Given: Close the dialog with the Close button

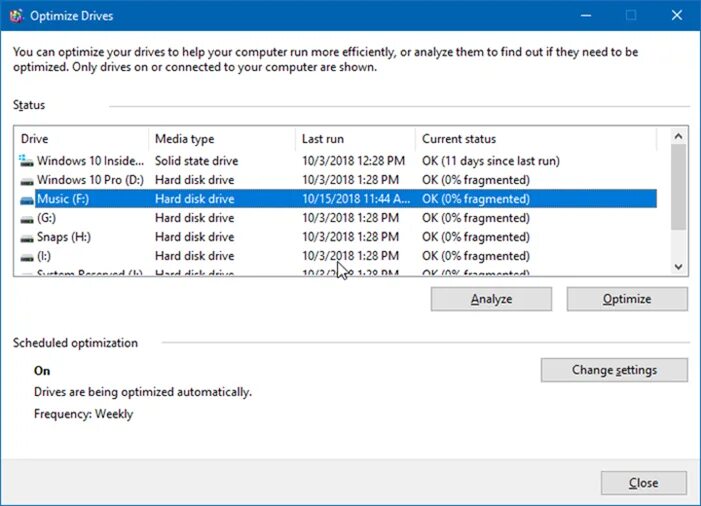Looking at the screenshot, I should 643,483.
